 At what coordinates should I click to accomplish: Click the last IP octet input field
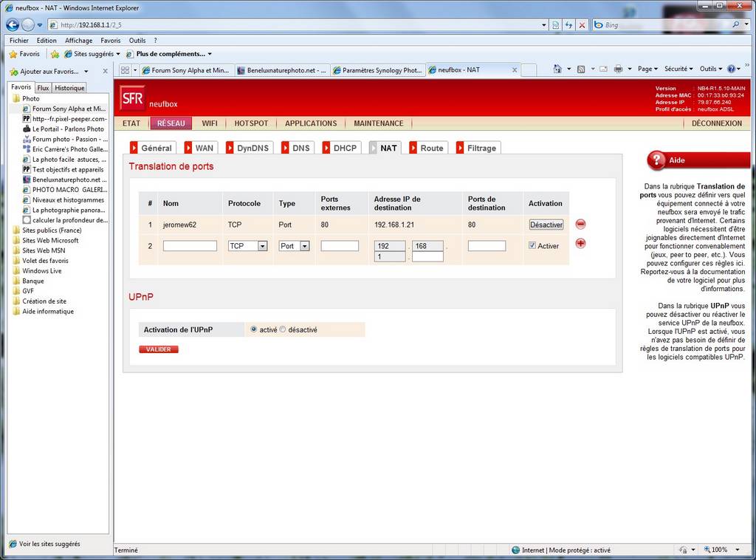(x=427, y=256)
